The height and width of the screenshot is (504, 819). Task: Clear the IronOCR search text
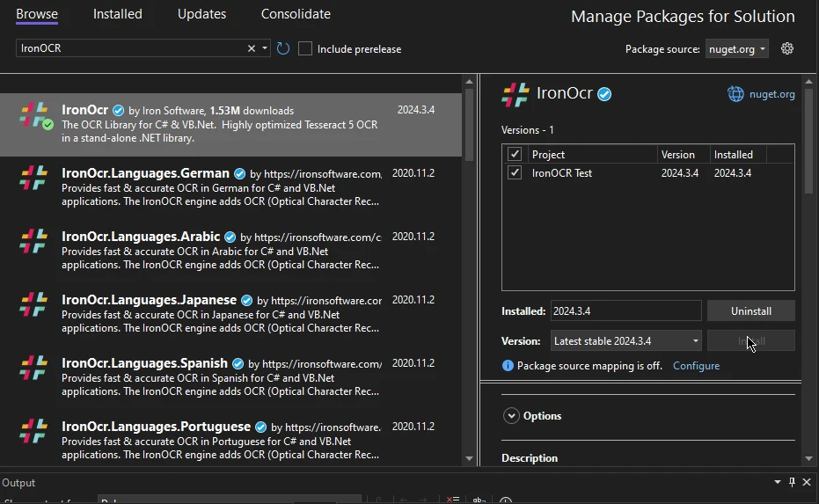click(x=251, y=48)
